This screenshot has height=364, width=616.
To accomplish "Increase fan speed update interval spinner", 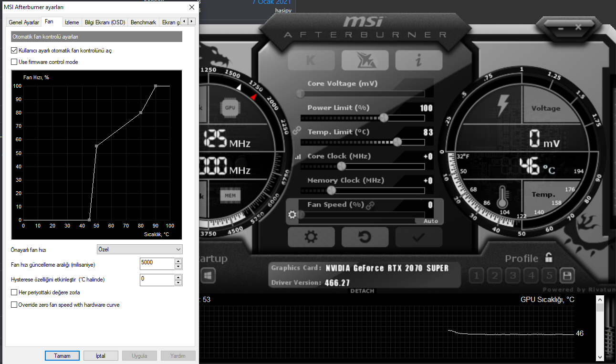I will tap(178, 261).
